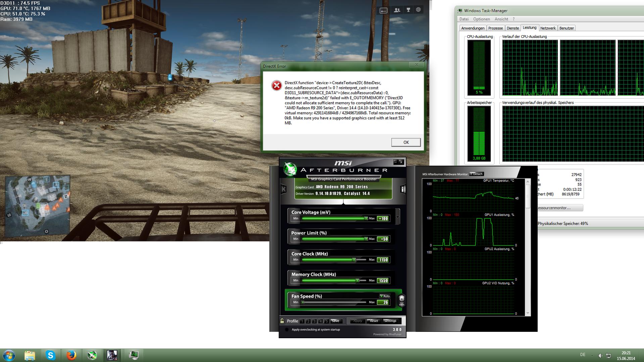Open the Windows Start button
This screenshot has width=644, height=362.
click(9, 355)
